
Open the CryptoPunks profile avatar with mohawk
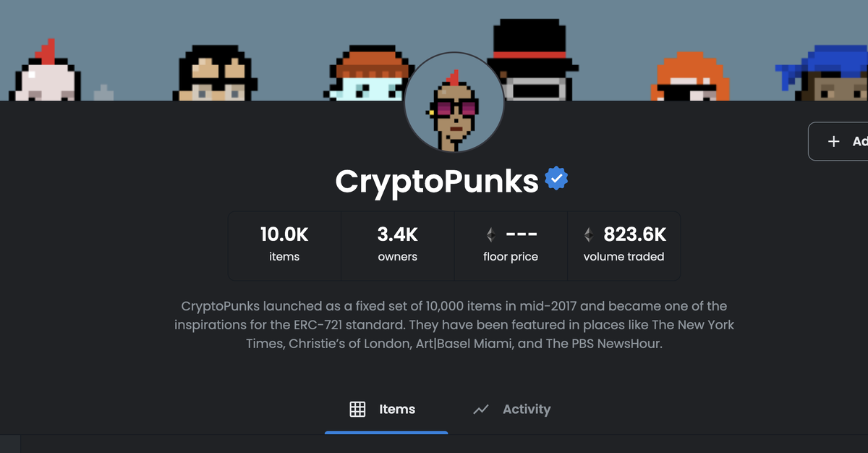pyautogui.click(x=454, y=101)
